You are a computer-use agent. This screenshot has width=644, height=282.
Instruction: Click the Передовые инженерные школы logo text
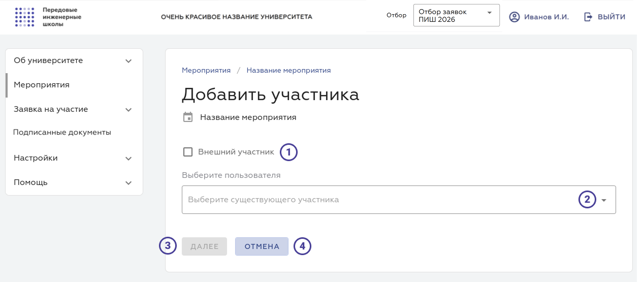pyautogui.click(x=62, y=17)
